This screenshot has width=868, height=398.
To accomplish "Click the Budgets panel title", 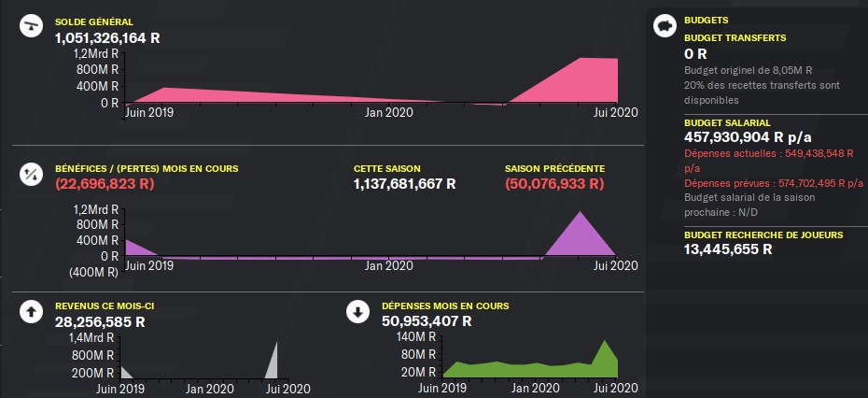I will 707,20.
